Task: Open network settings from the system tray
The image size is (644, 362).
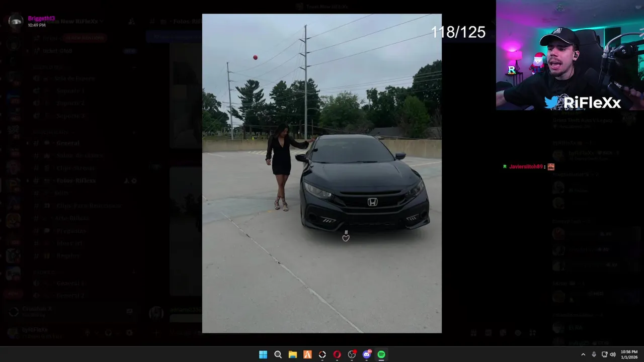Action: click(x=604, y=354)
